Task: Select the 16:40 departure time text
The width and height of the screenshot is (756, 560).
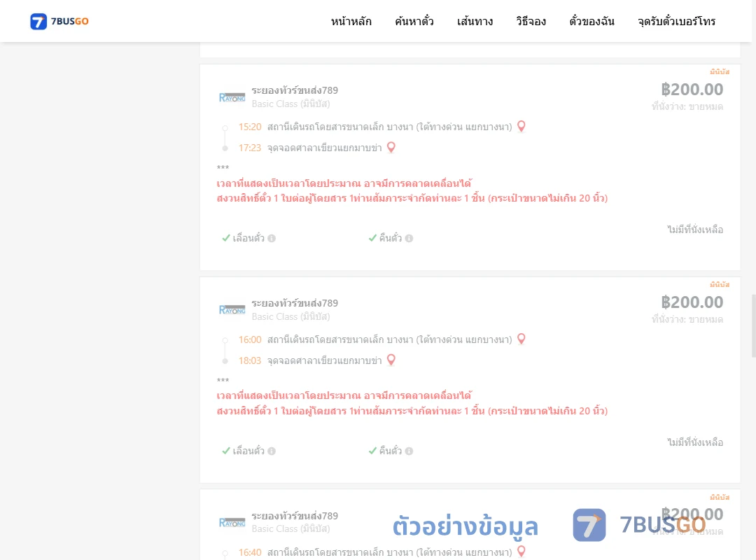Action: point(250,552)
